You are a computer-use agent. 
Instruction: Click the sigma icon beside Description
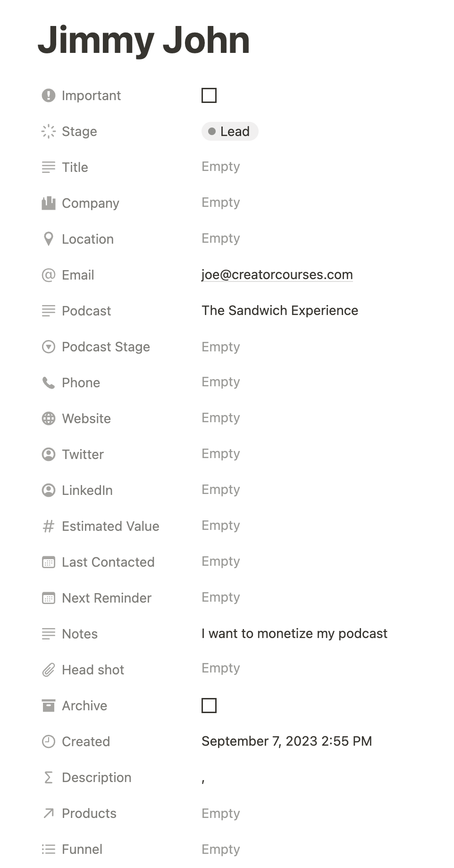click(x=49, y=777)
